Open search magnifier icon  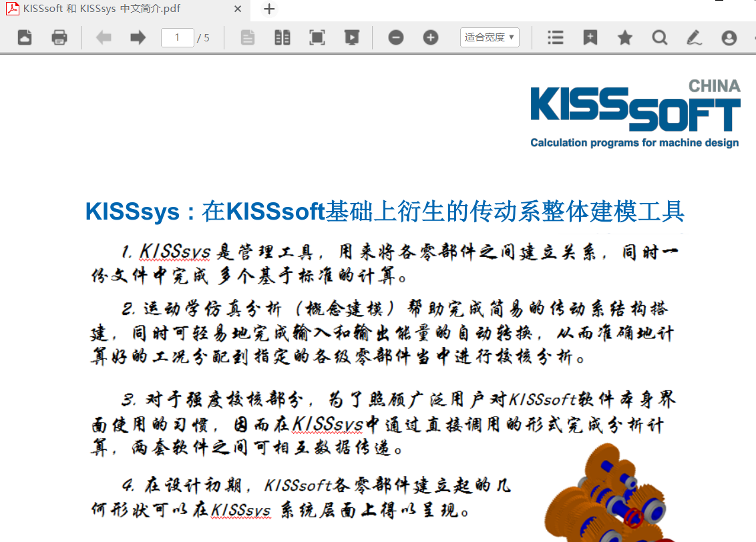click(x=660, y=37)
